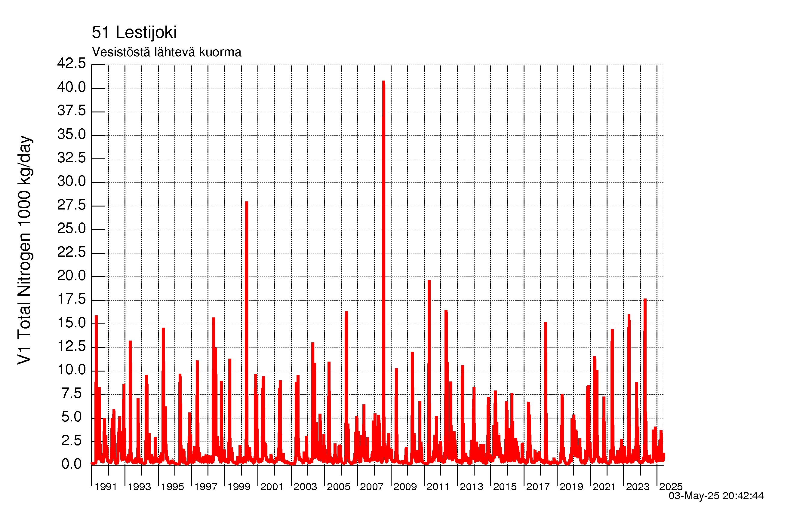This screenshot has height=511, width=812.
Task: Click y-axis value 10.0
Action: click(72, 370)
